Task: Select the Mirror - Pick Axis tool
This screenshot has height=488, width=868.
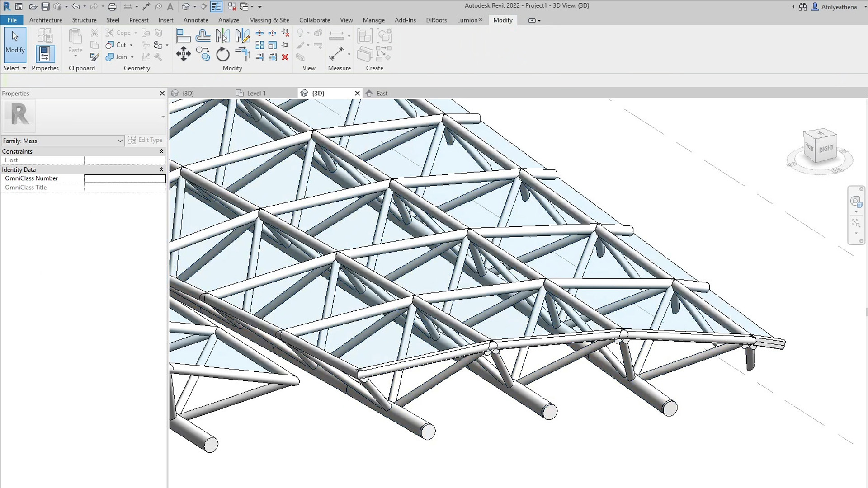Action: coord(223,35)
